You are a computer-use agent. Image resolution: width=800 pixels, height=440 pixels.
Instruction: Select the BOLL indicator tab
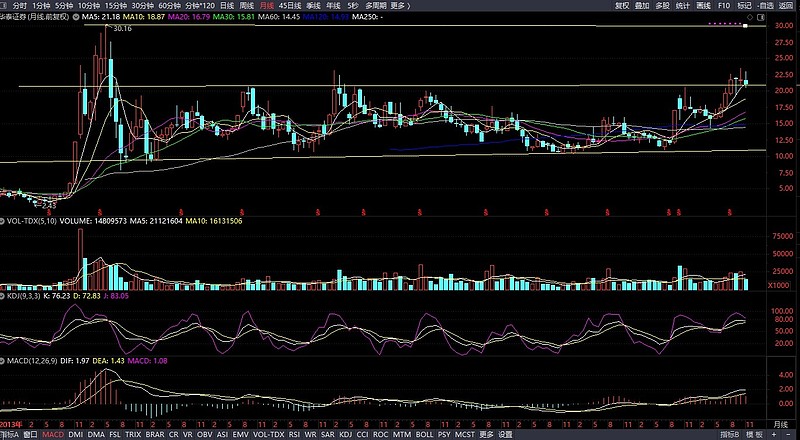click(424, 435)
